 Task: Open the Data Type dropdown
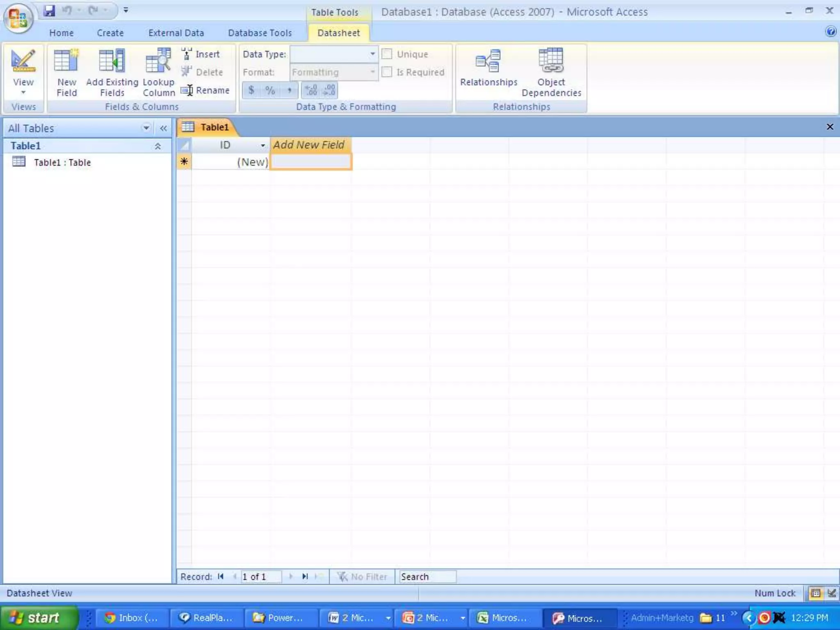click(372, 54)
